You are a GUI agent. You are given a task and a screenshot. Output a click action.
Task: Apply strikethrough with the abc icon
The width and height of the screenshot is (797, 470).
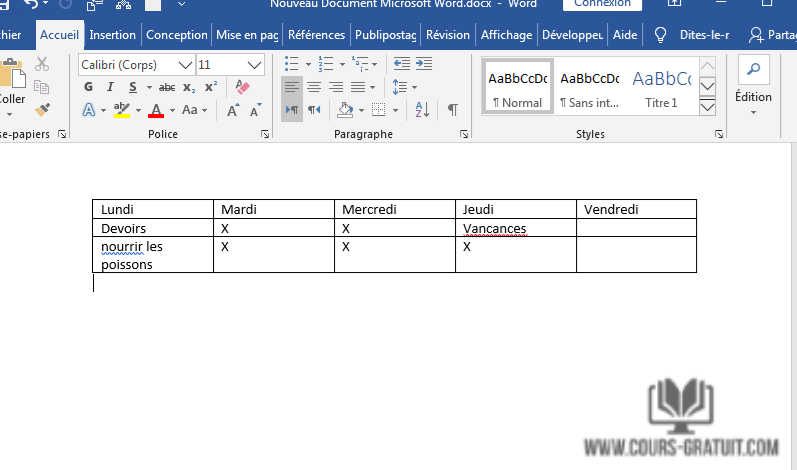(167, 87)
